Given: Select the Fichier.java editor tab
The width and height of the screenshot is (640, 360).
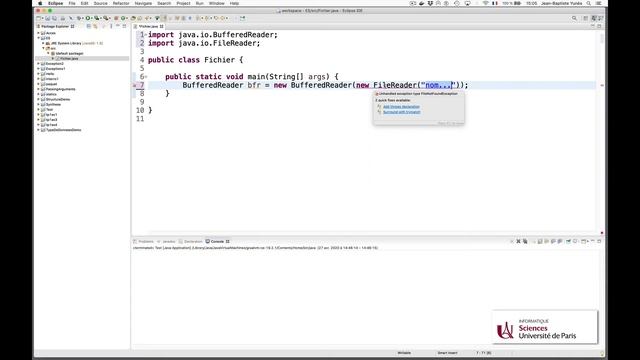Looking at the screenshot, I should (x=149, y=27).
